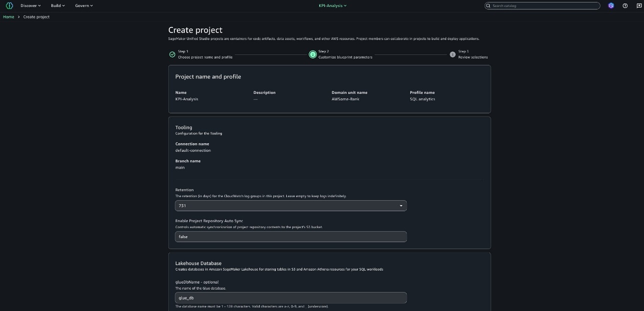Click the Step 2 active step indicator
Image resolution: width=644 pixels, height=311 pixels.
[313, 54]
